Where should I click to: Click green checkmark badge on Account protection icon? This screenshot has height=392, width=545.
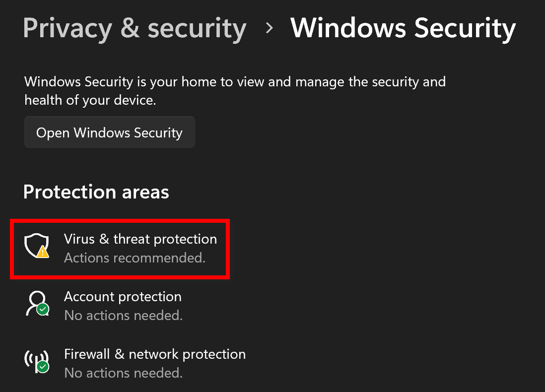click(43, 310)
